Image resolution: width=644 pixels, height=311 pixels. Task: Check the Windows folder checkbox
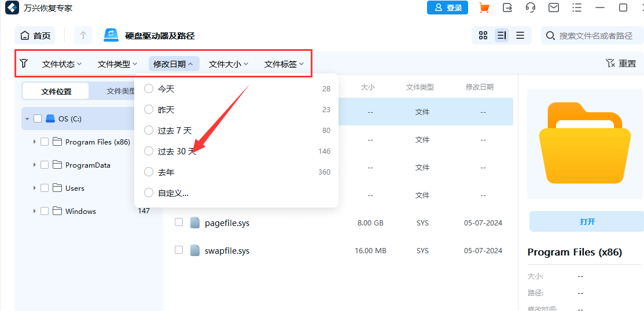click(45, 211)
